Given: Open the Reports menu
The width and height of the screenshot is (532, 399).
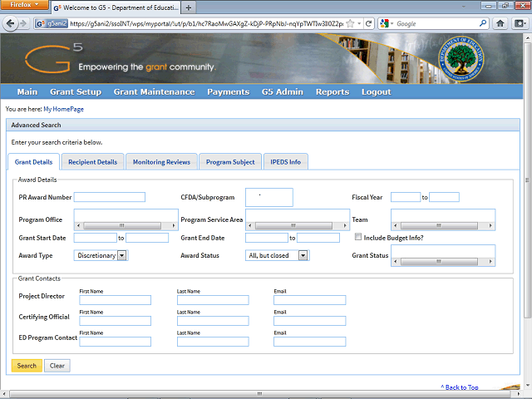Looking at the screenshot, I should (x=332, y=92).
